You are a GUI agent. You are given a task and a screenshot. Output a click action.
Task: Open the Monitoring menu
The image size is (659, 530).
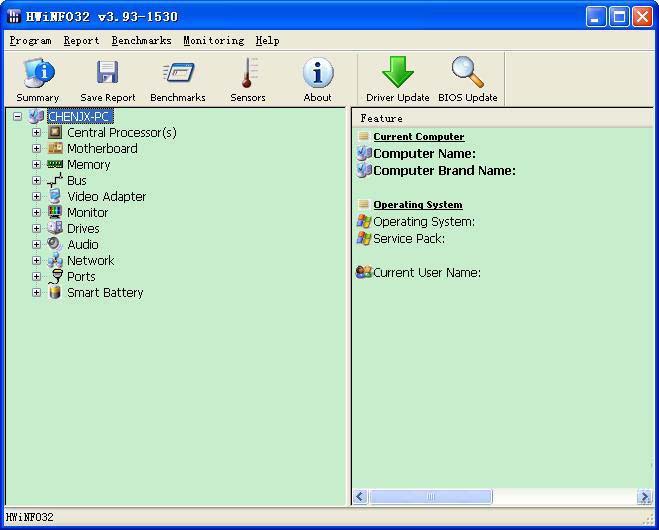pos(213,41)
